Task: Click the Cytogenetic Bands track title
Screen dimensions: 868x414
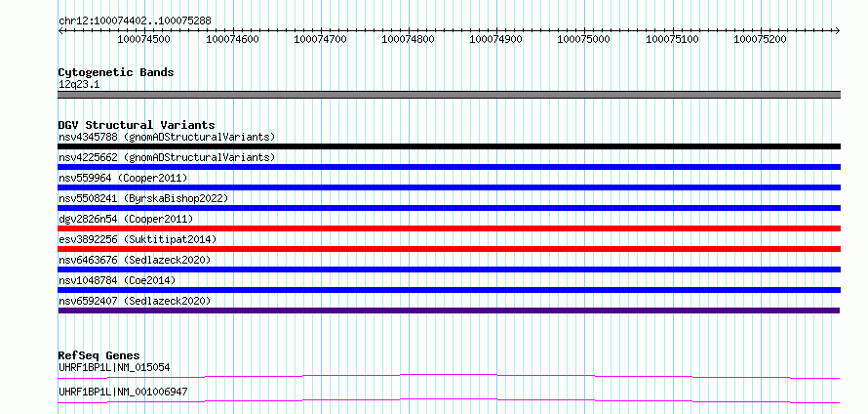Action: coord(116,72)
